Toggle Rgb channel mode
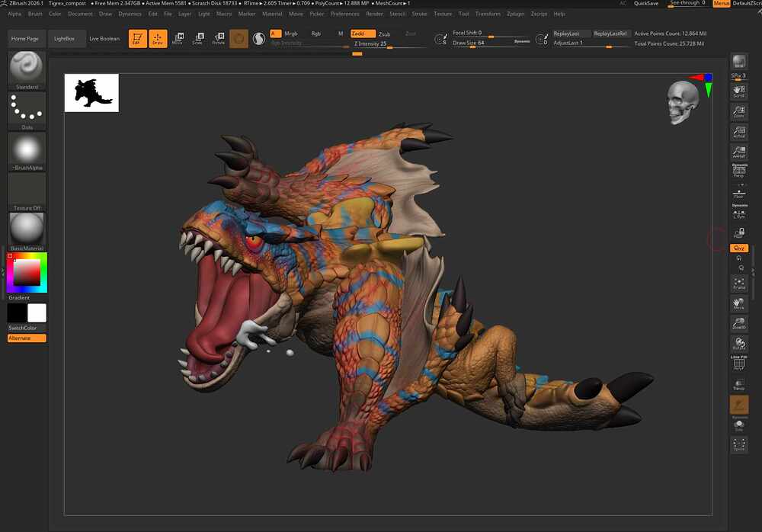This screenshot has width=762, height=532. [x=316, y=34]
